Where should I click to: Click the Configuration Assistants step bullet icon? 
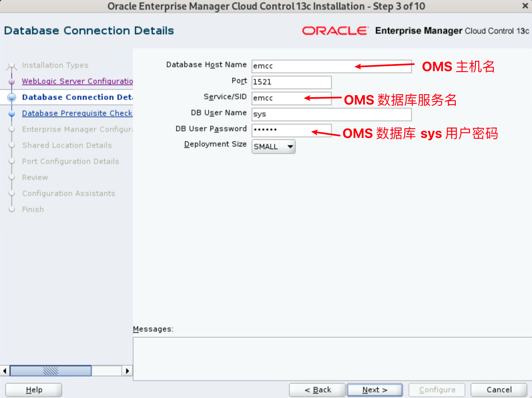tap(12, 193)
